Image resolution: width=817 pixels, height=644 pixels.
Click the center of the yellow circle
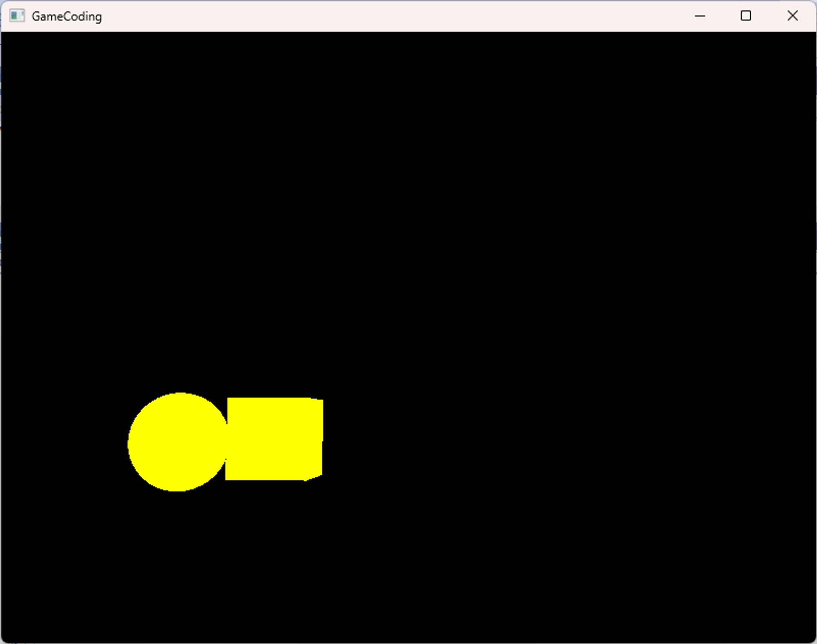point(178,442)
